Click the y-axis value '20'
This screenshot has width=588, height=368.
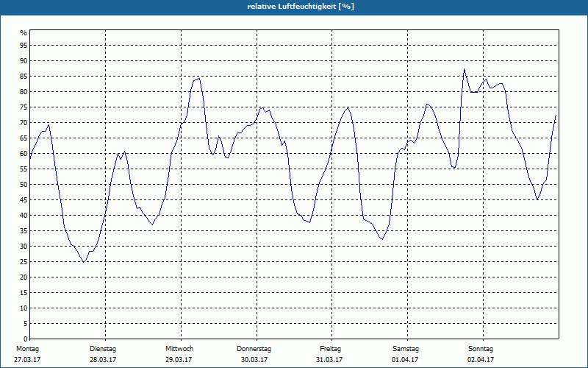tap(24, 277)
